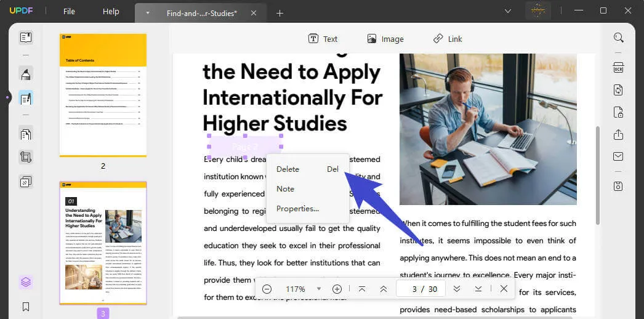Click the search magnifier icon
Image resolution: width=644 pixels, height=319 pixels.
pos(618,38)
